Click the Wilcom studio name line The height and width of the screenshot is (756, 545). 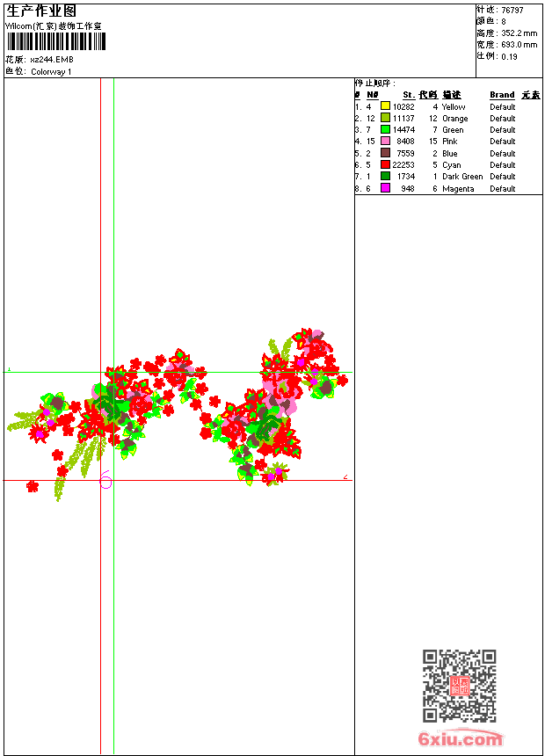tap(54, 26)
